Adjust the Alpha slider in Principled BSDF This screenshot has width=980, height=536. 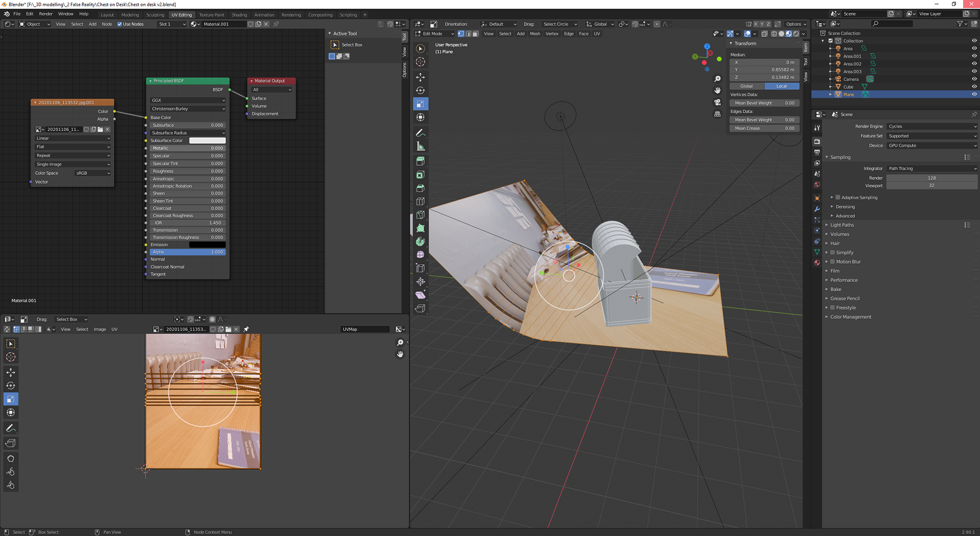[x=188, y=252]
